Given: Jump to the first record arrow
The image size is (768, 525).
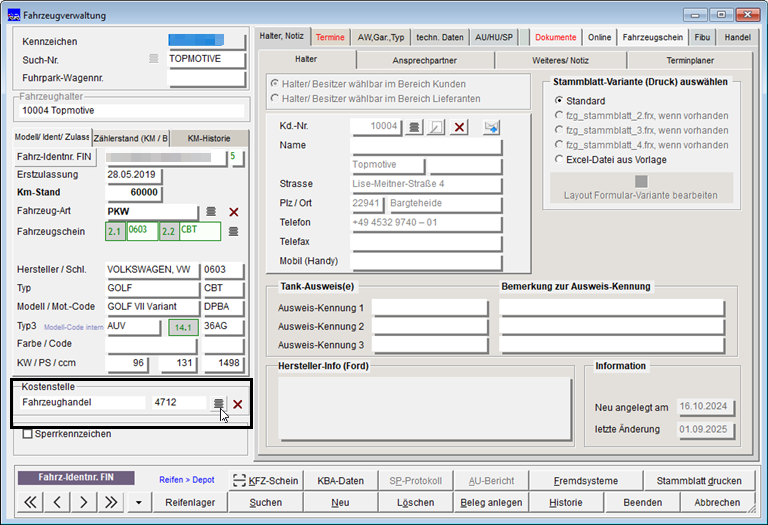Looking at the screenshot, I should 30,502.
